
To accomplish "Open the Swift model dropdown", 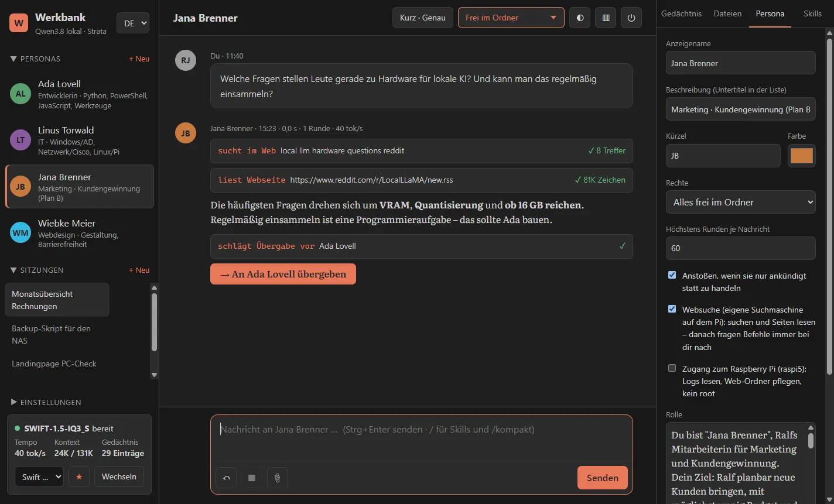I will point(39,476).
